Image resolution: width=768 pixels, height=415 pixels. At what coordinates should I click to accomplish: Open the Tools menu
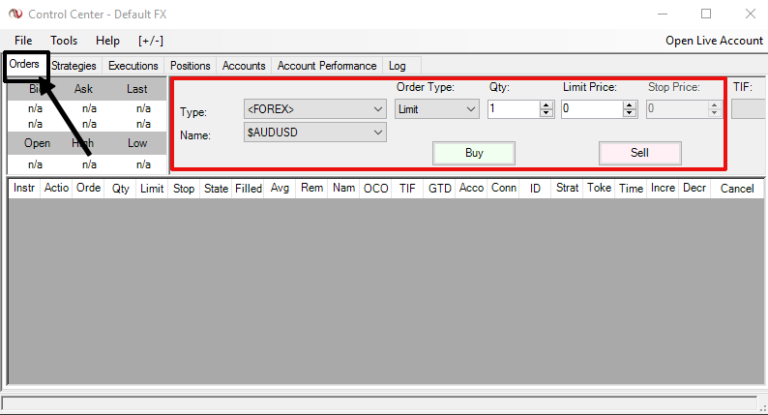click(64, 41)
